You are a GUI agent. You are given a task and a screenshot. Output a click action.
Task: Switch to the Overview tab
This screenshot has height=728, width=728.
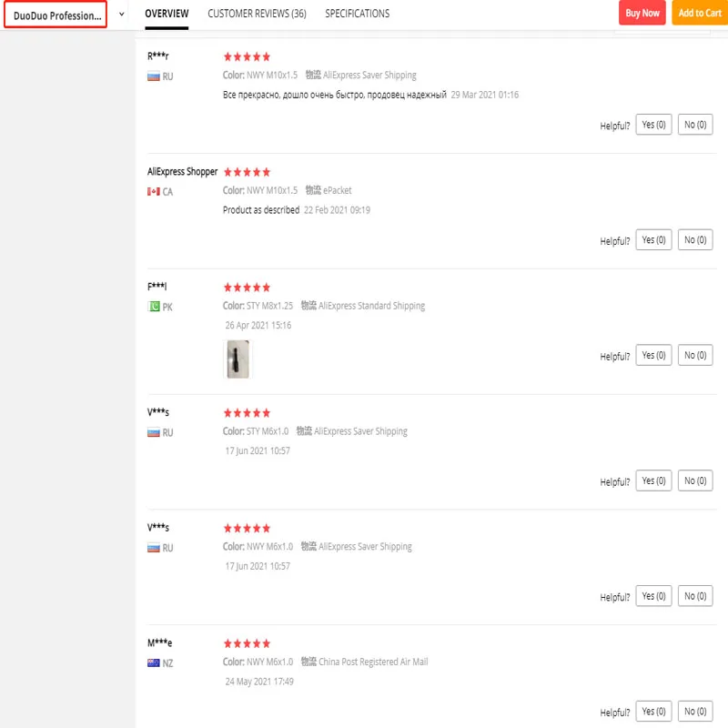pos(167,14)
